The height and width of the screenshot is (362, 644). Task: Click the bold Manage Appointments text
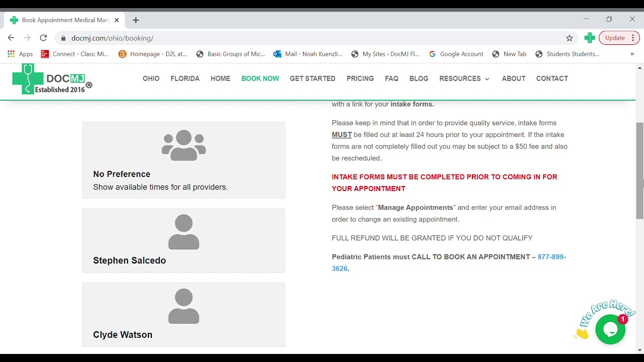pos(416,207)
